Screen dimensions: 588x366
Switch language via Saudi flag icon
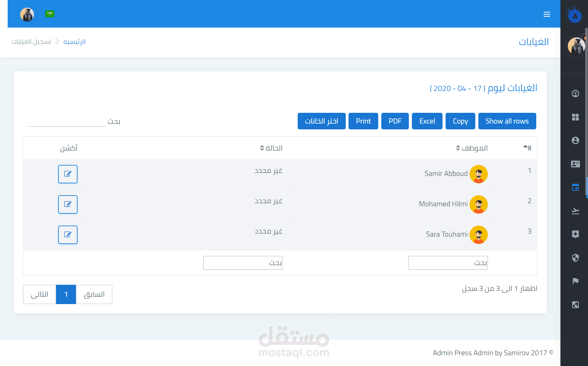[50, 13]
